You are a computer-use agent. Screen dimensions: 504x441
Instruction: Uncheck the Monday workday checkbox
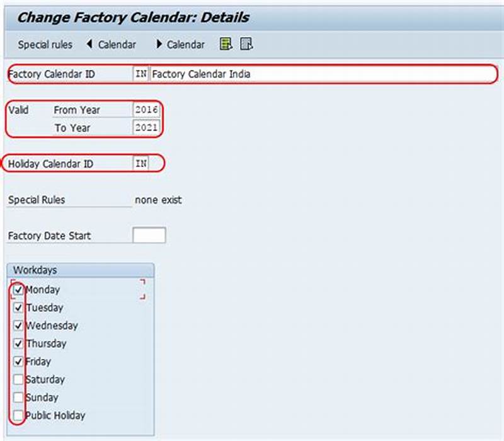click(x=19, y=290)
